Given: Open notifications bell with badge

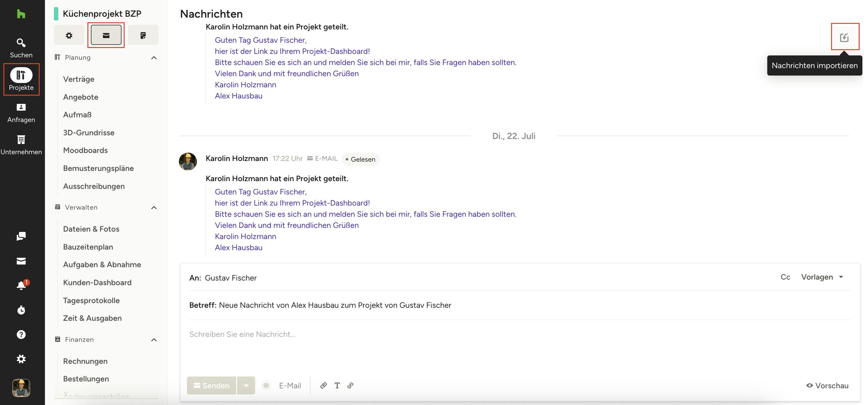Looking at the screenshot, I should [x=21, y=285].
